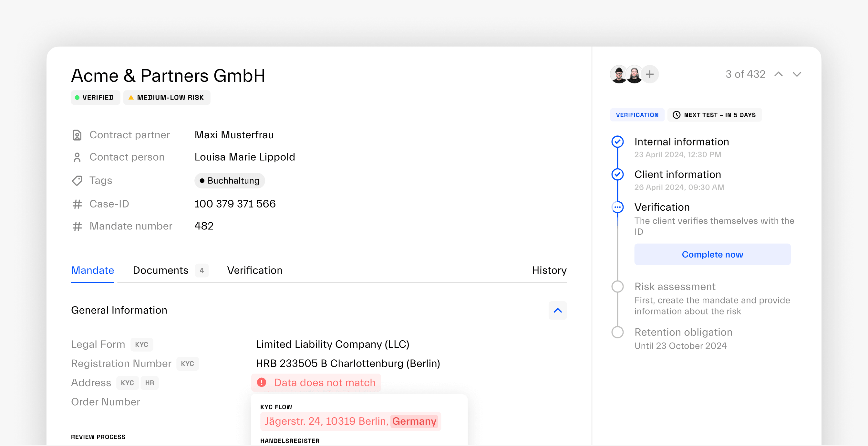Click the add assignee plus icon
The image size is (868, 446).
point(649,74)
